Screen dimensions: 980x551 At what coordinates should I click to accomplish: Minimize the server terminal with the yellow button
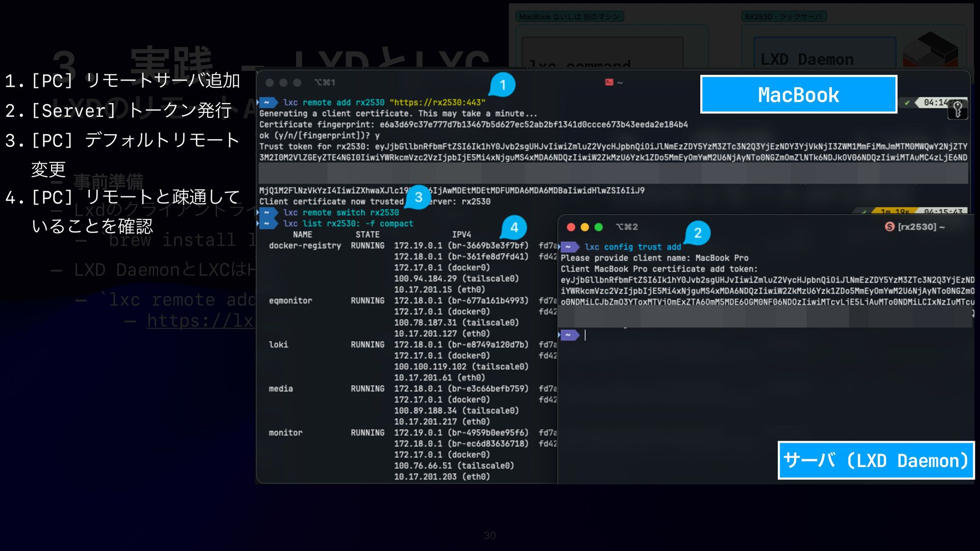click(x=585, y=227)
